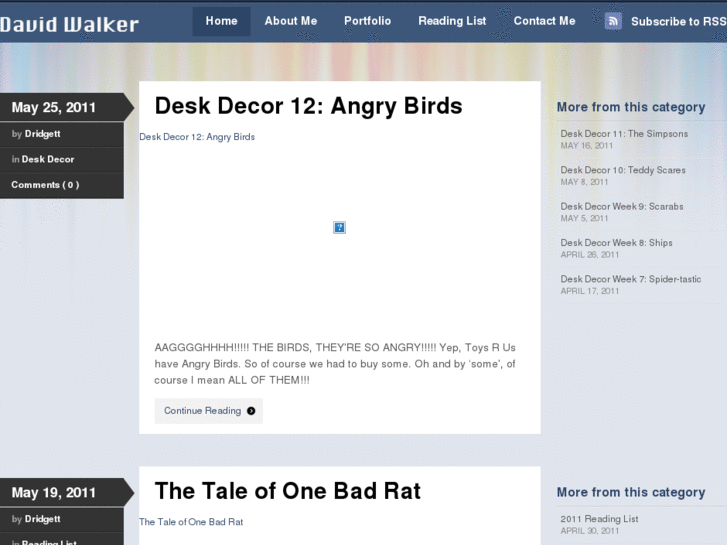This screenshot has width=727, height=545.
Task: Open the Desk Decor 12: Angry Birds heading
Action: click(x=308, y=106)
